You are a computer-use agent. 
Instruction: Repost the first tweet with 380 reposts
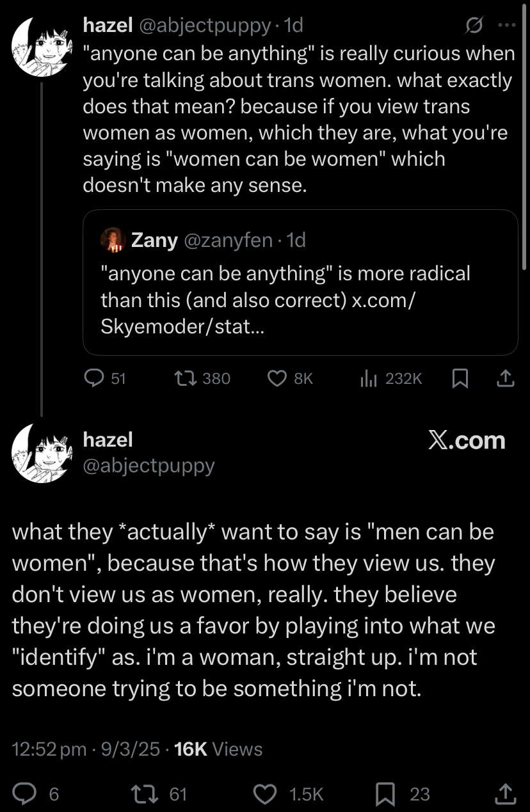click(185, 379)
